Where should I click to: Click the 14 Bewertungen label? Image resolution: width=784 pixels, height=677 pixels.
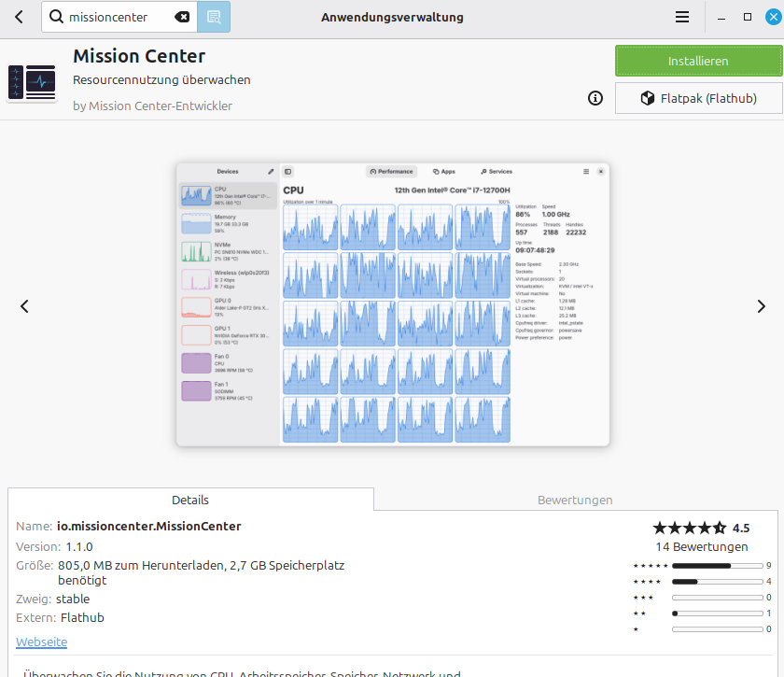(702, 547)
